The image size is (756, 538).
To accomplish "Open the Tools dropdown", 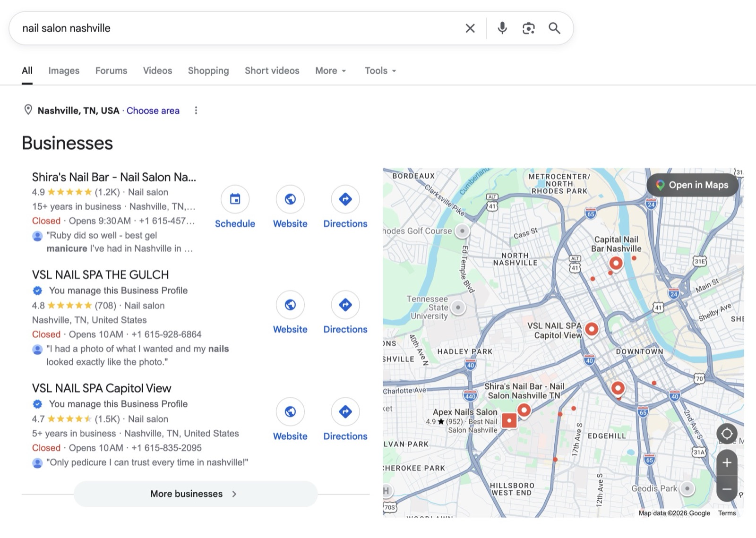I will point(380,71).
